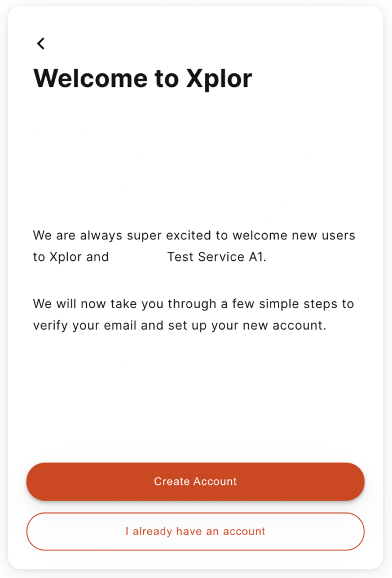Select "I already have an account"
Viewport: 392px width, 578px height.
(195, 531)
